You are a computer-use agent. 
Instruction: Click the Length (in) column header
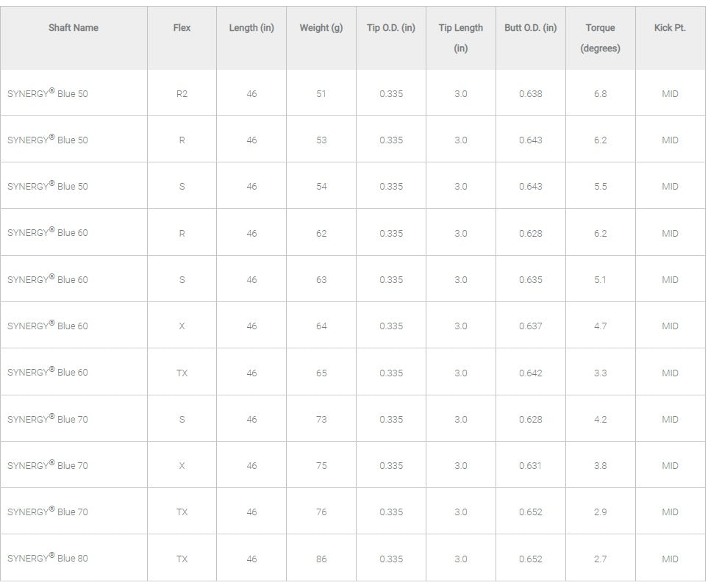[251, 28]
